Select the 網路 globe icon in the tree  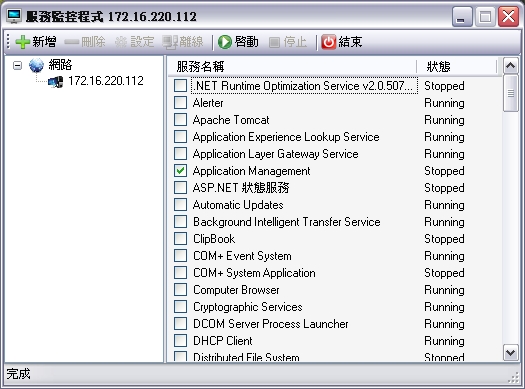coord(36,65)
